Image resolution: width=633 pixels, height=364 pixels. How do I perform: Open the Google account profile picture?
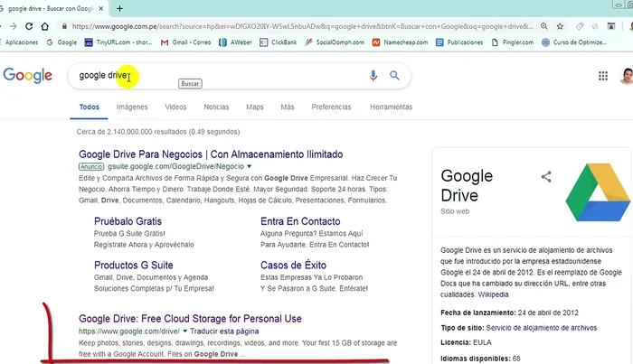coord(627,76)
